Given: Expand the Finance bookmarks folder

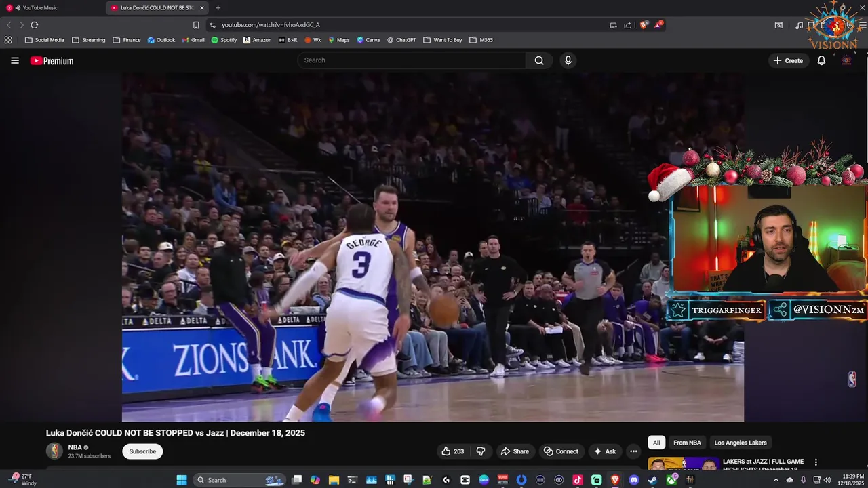Looking at the screenshot, I should tap(127, 40).
